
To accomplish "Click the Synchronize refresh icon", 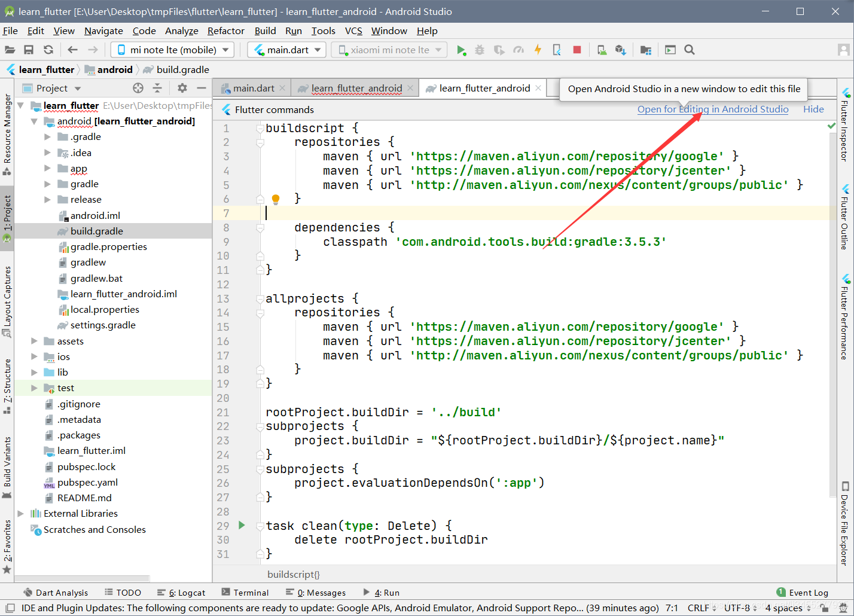I will (48, 50).
